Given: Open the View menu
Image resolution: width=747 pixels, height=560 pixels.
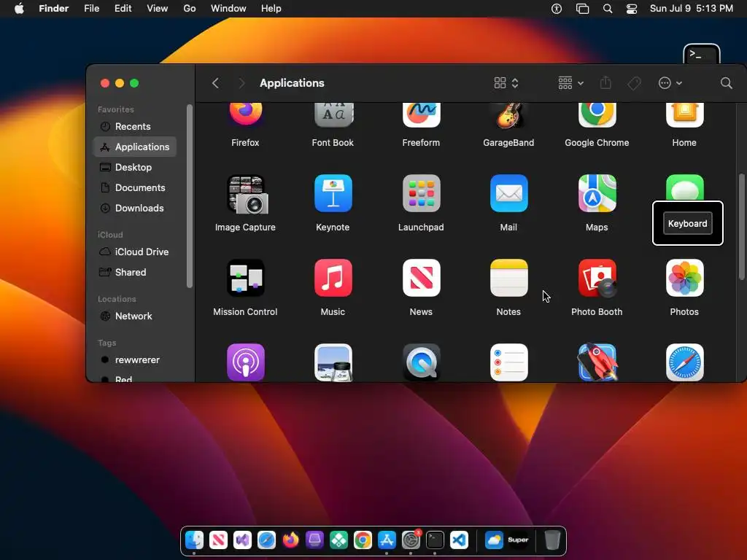Looking at the screenshot, I should (x=158, y=9).
